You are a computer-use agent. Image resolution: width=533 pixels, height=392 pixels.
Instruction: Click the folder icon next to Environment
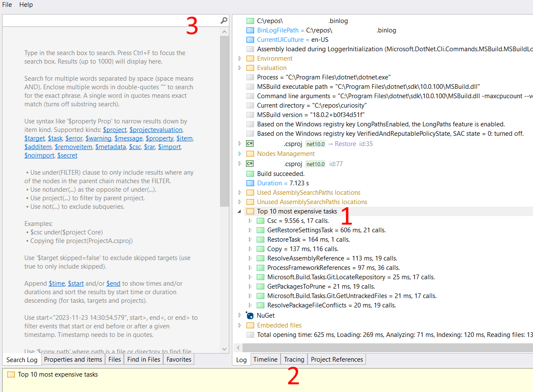tap(250, 58)
